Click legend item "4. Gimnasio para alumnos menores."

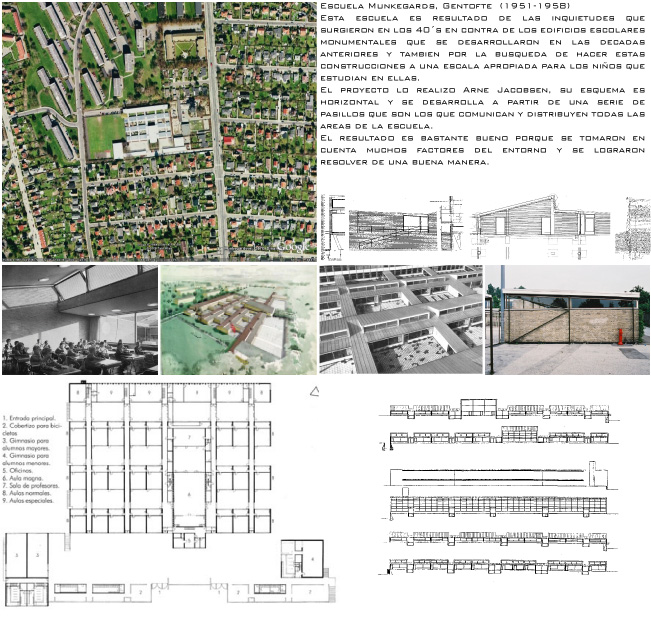tap(26, 459)
